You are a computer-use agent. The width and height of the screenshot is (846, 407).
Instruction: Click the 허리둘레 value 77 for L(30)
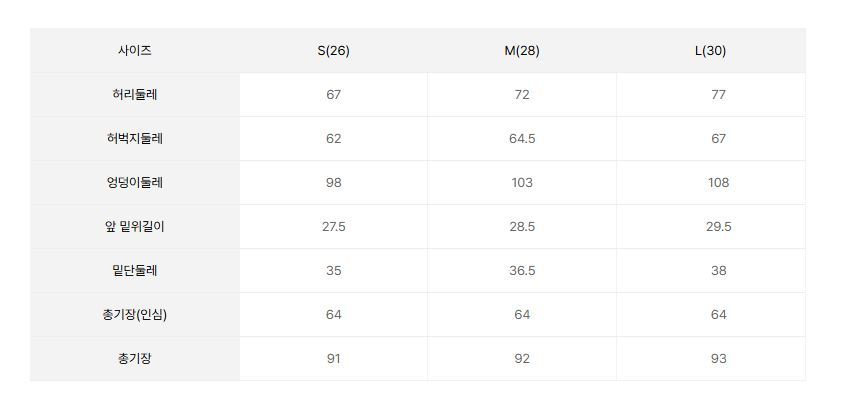[x=718, y=95]
